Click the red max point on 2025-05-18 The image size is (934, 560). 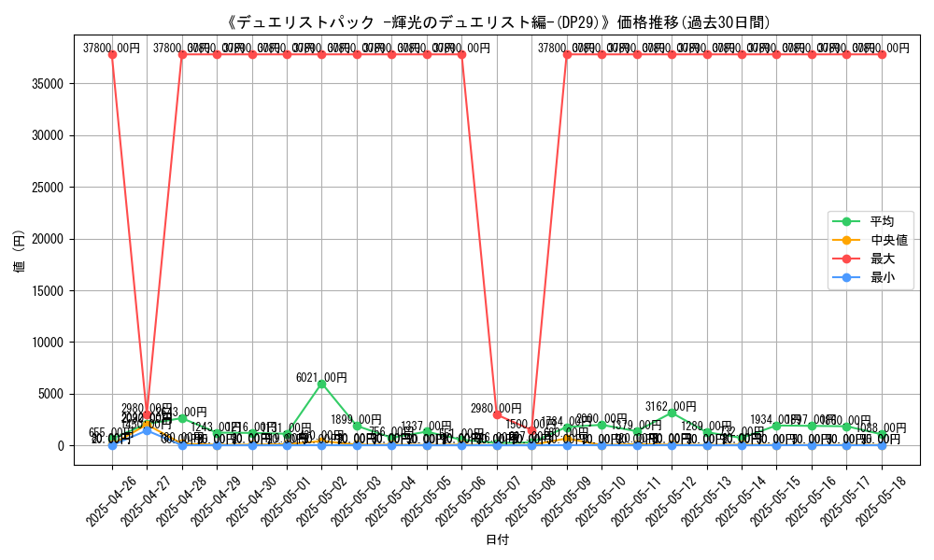pos(882,54)
